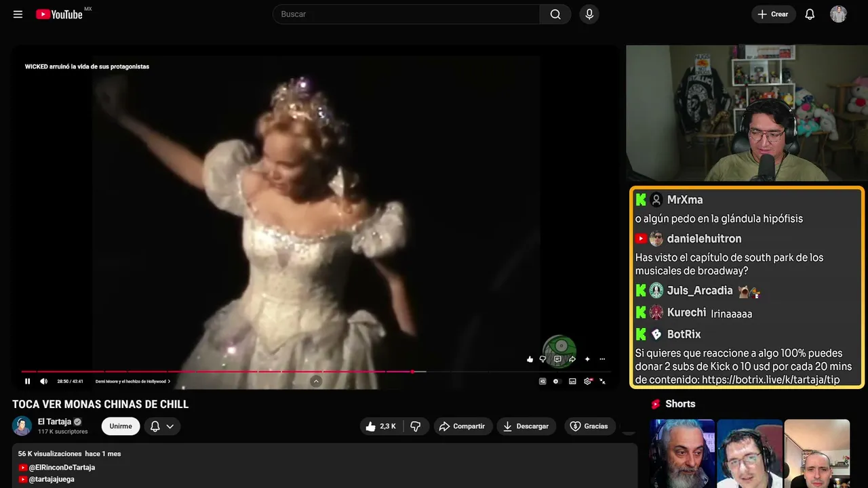Toggle subtitles in the player controls
This screenshot has width=868, height=488.
pyautogui.click(x=572, y=382)
